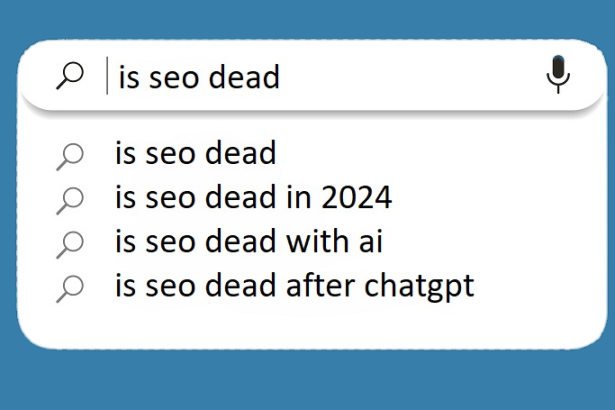
Task: Click magnifier icon beside 'is seo dead after chatgpt'
Action: click(70, 289)
